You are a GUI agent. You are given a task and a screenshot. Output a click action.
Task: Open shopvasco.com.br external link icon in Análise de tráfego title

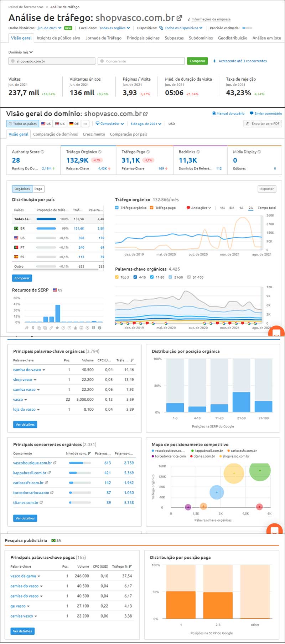pyautogui.click(x=180, y=18)
